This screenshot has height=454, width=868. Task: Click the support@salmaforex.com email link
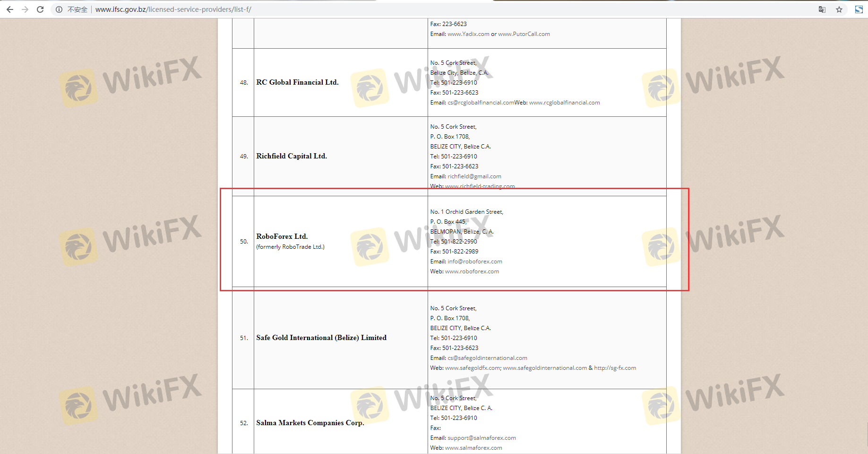coord(481,438)
